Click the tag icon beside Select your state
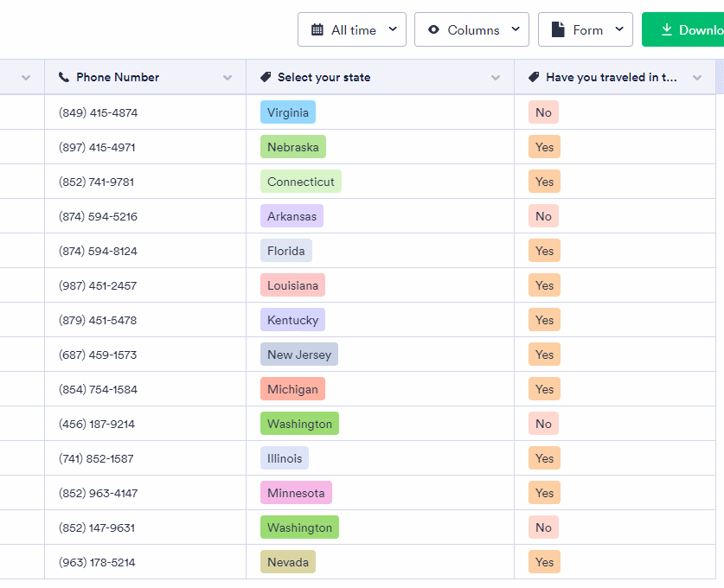The height and width of the screenshot is (588, 724). 266,78
